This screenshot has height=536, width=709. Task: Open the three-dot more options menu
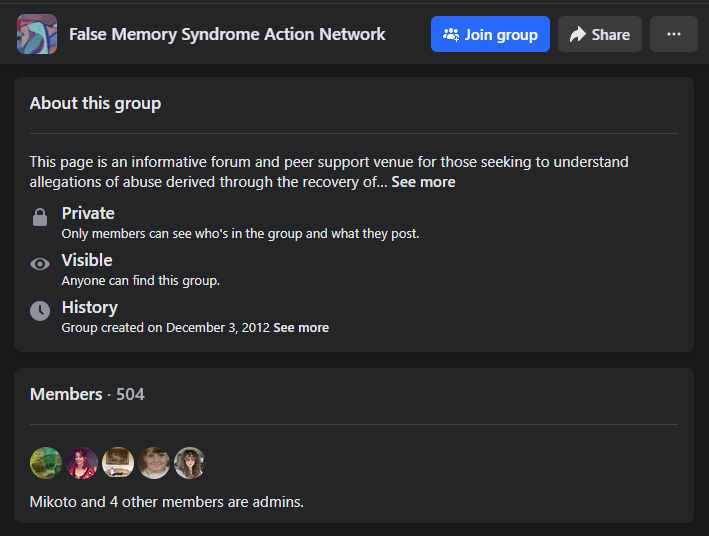tap(674, 34)
